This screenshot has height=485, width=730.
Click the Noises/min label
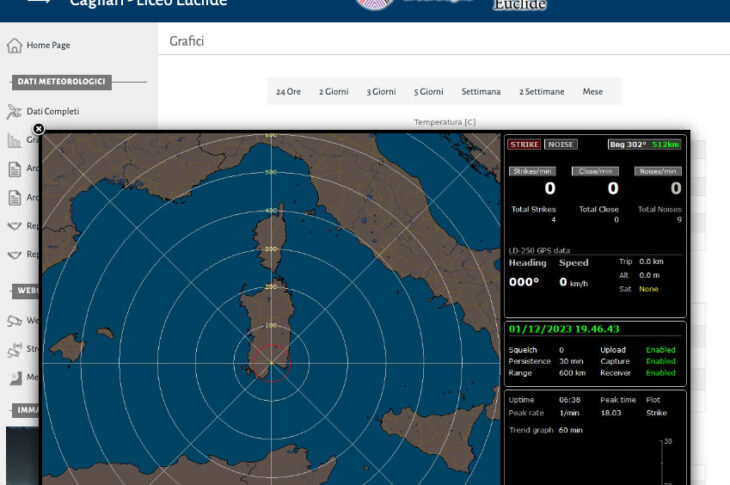[x=658, y=171]
